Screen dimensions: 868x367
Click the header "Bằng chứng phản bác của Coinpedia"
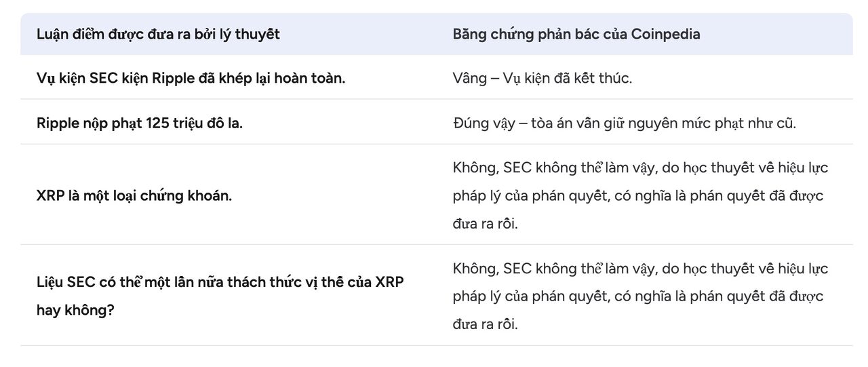coord(576,34)
